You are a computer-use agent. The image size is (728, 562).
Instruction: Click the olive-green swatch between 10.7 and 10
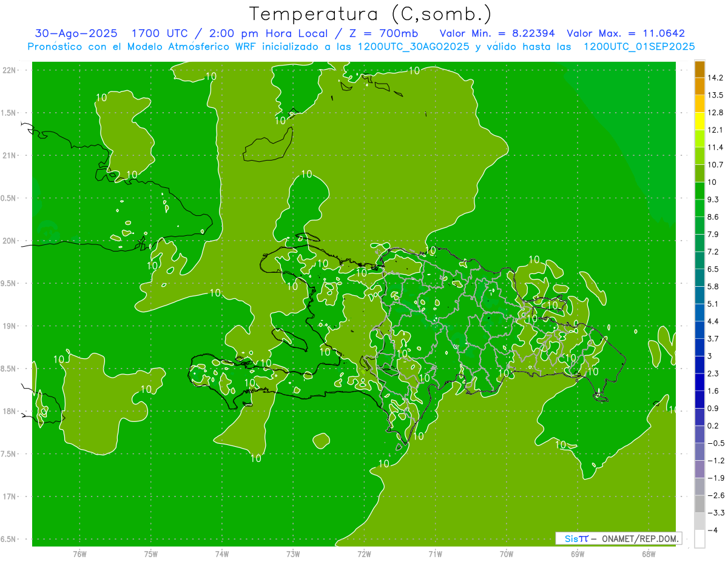click(699, 173)
